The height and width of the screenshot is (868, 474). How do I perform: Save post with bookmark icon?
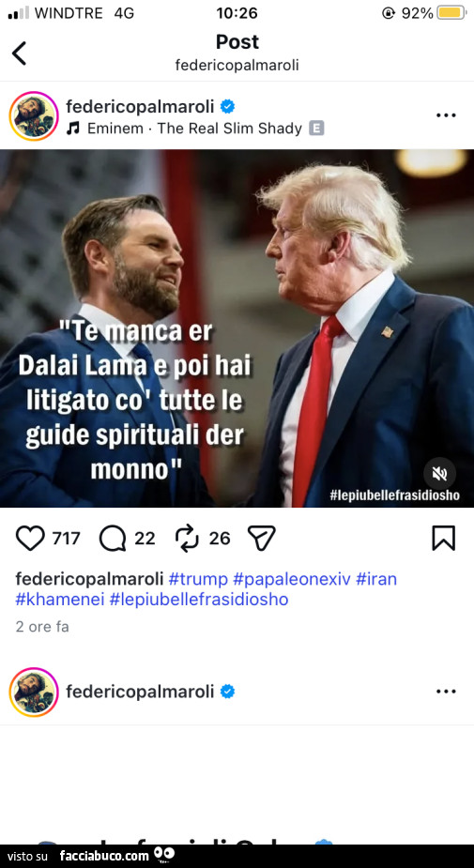click(444, 538)
